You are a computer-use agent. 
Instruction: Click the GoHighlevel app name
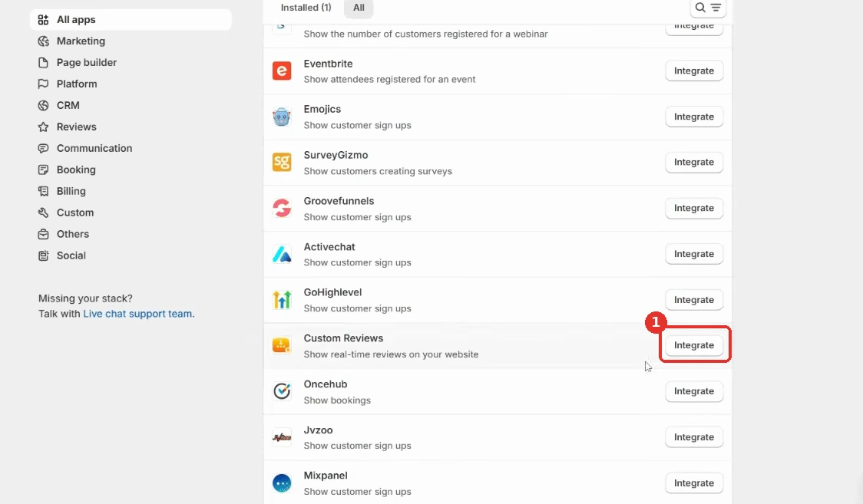(x=332, y=292)
